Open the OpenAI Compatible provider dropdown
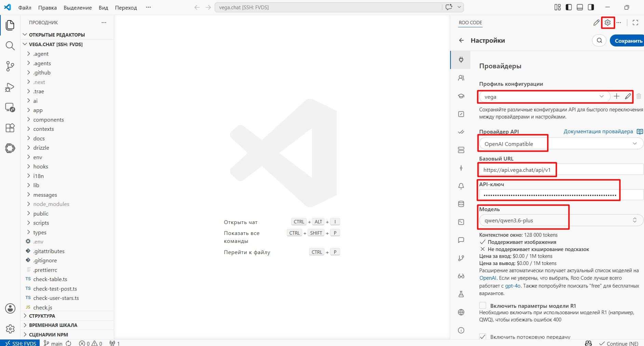644x346 pixels. point(561,144)
